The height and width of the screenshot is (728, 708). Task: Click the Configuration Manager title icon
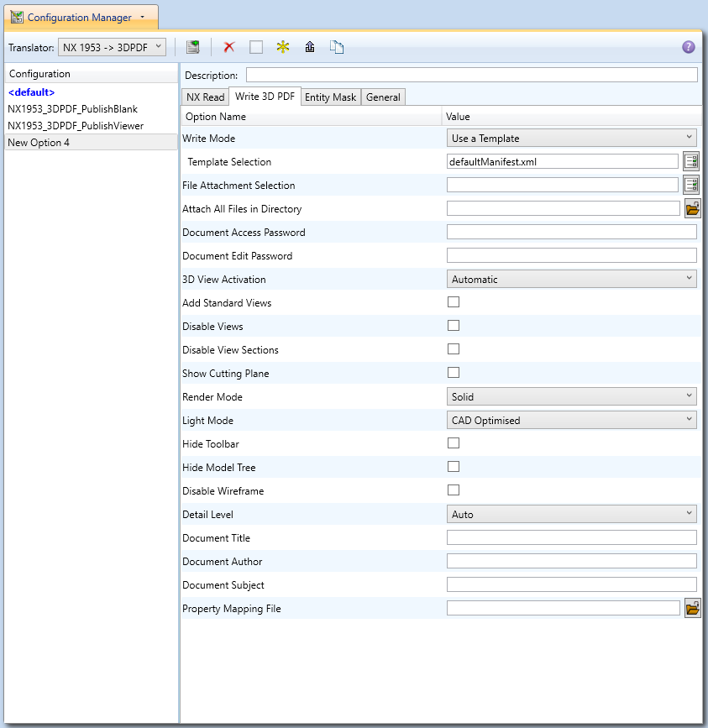(x=17, y=17)
